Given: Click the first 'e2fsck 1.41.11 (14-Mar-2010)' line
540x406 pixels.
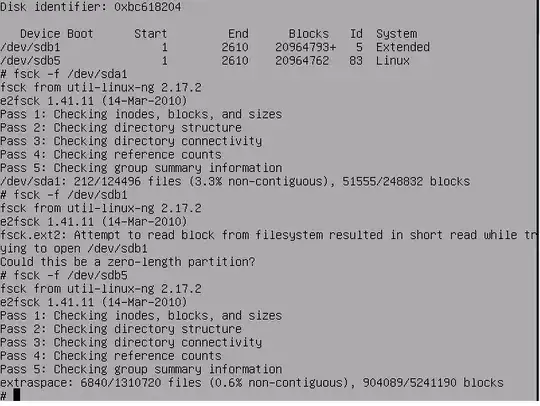Looking at the screenshot, I should (x=93, y=101).
